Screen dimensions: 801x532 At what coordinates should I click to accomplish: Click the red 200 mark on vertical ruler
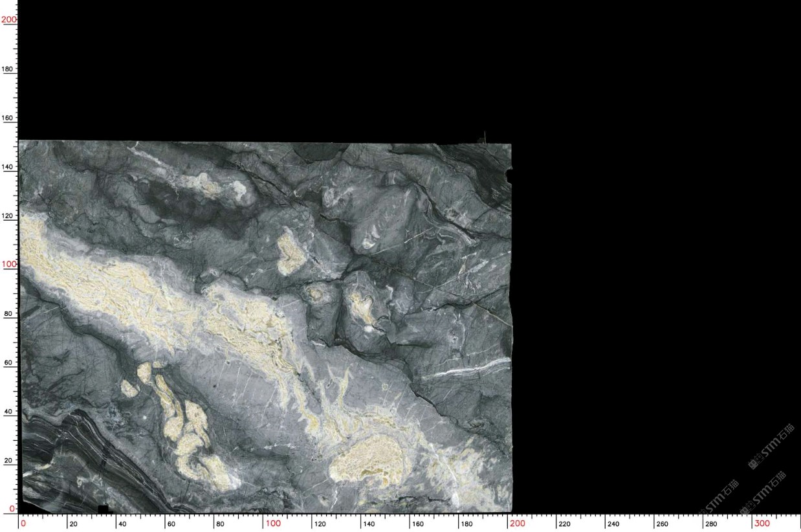click(x=8, y=19)
